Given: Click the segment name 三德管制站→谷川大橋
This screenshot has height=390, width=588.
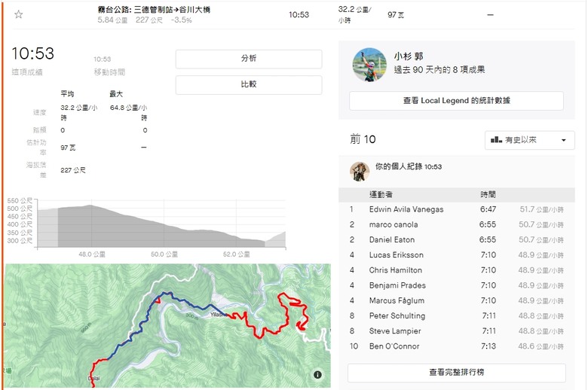Looking at the screenshot, I should (x=172, y=10).
